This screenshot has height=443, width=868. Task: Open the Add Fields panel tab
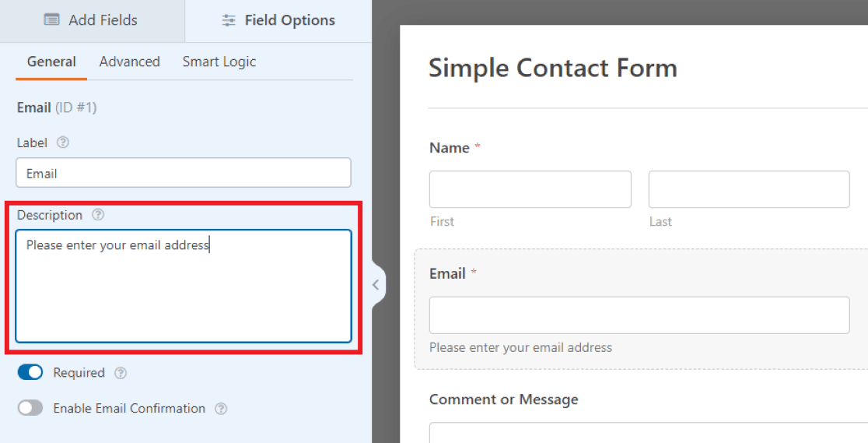click(x=92, y=20)
